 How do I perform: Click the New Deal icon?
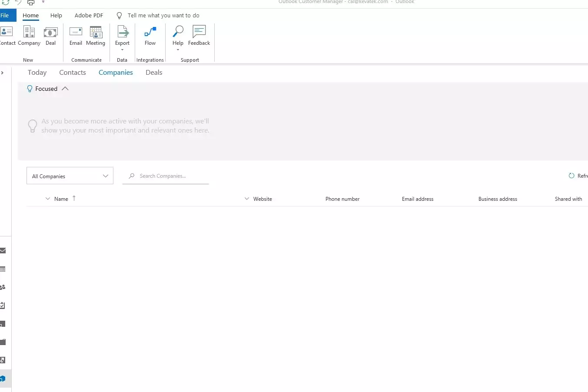tap(51, 36)
